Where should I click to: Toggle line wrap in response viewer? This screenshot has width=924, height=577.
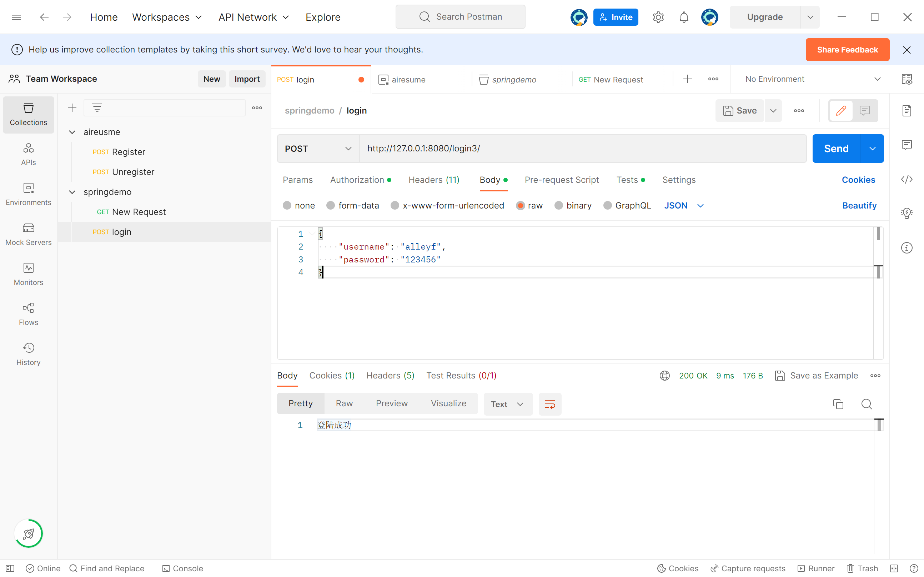coord(550,404)
